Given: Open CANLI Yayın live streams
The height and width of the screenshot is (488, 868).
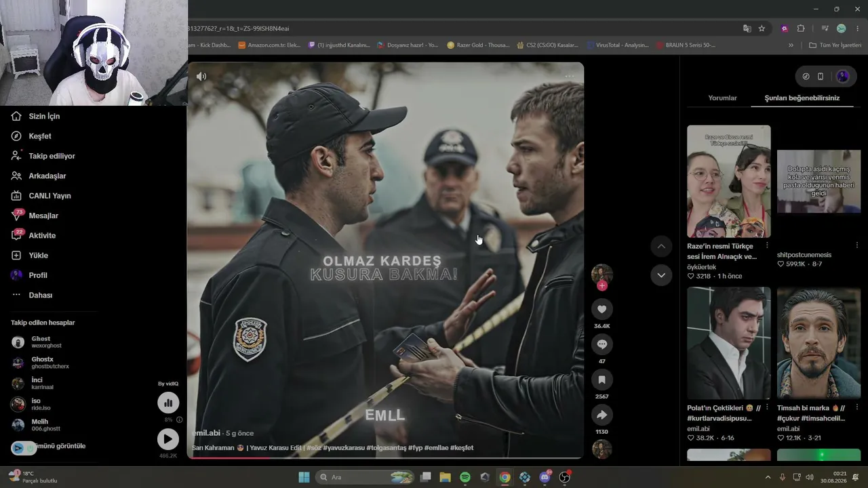Looking at the screenshot, I should [x=41, y=196].
